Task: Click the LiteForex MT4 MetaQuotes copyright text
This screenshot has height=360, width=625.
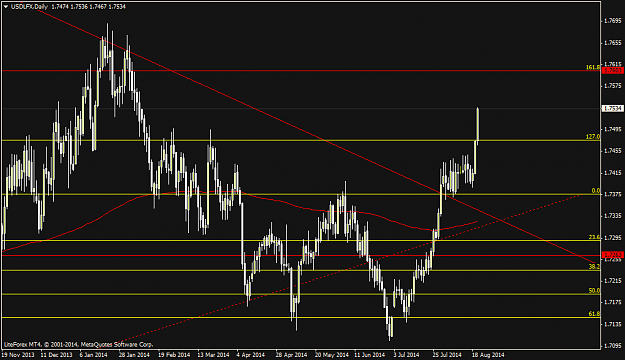Action: coord(78,344)
